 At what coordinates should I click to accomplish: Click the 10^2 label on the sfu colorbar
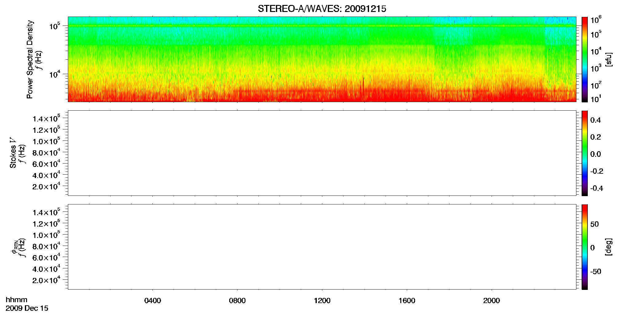pos(596,85)
